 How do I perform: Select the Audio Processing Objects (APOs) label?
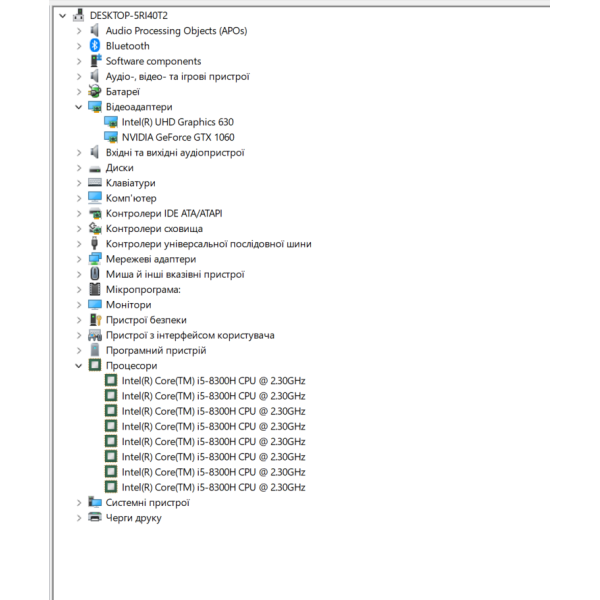coord(176,31)
